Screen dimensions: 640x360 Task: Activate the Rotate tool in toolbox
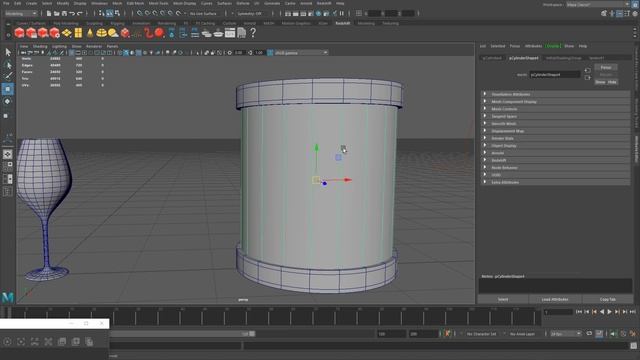[8, 101]
